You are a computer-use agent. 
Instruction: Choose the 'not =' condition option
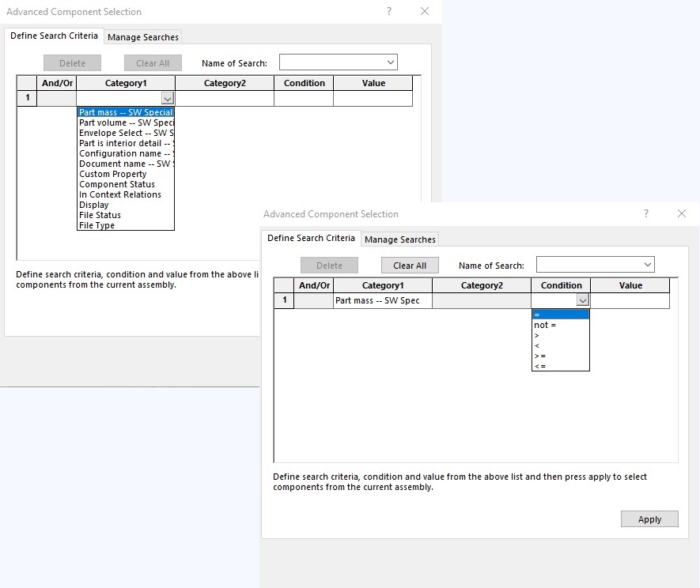click(546, 325)
